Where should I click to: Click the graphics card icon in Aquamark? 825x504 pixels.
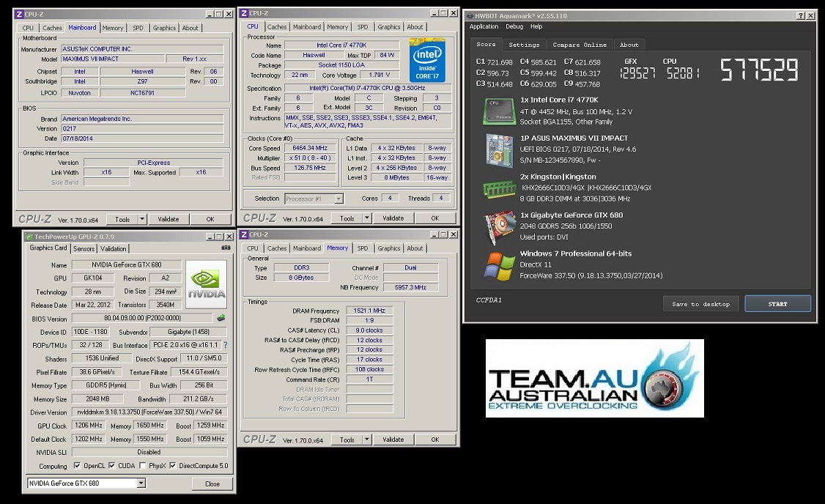pyautogui.click(x=500, y=227)
